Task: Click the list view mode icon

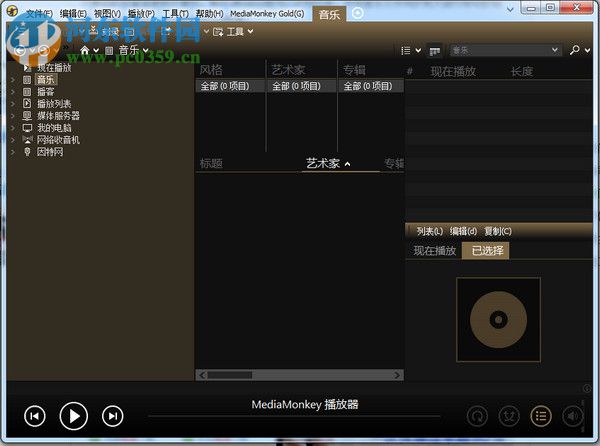Action: click(x=406, y=50)
